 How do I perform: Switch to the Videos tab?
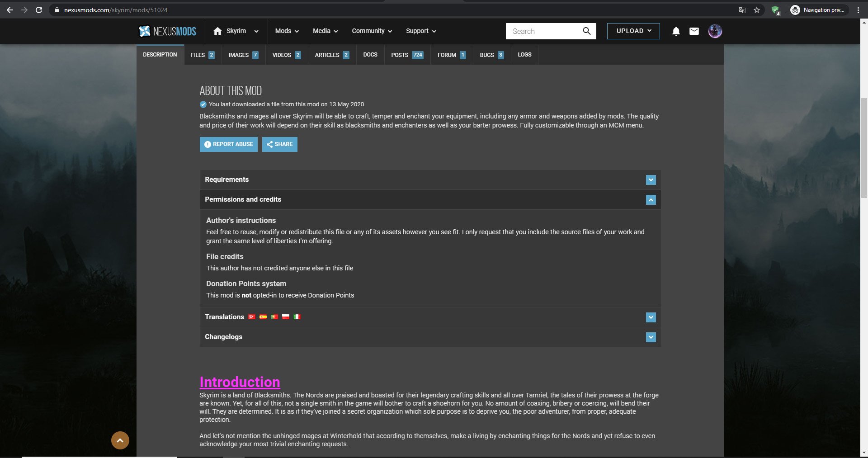pyautogui.click(x=287, y=55)
